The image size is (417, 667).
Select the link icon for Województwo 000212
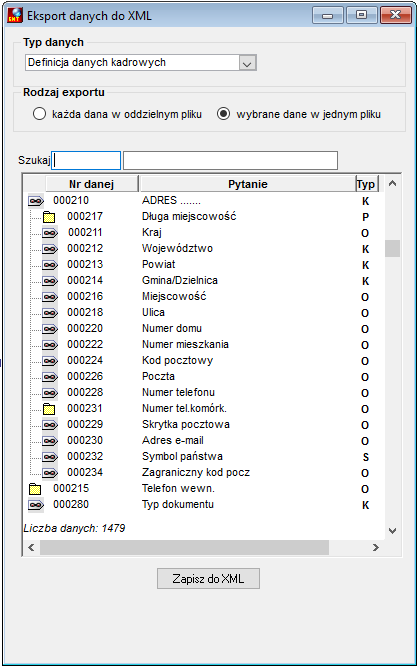click(50, 249)
